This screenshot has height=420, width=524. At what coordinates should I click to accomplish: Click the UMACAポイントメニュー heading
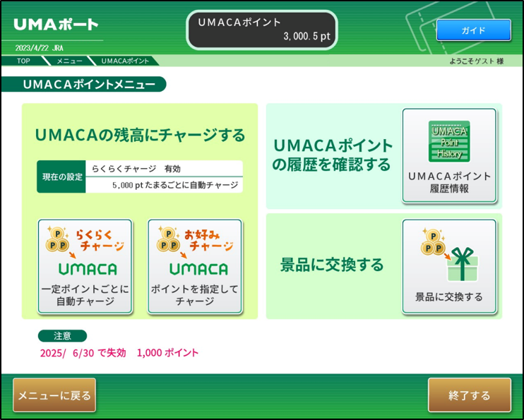pyautogui.click(x=88, y=85)
